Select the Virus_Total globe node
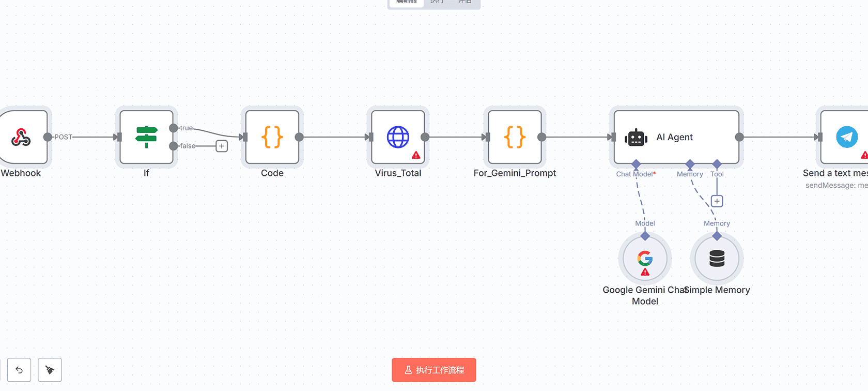 [398, 137]
